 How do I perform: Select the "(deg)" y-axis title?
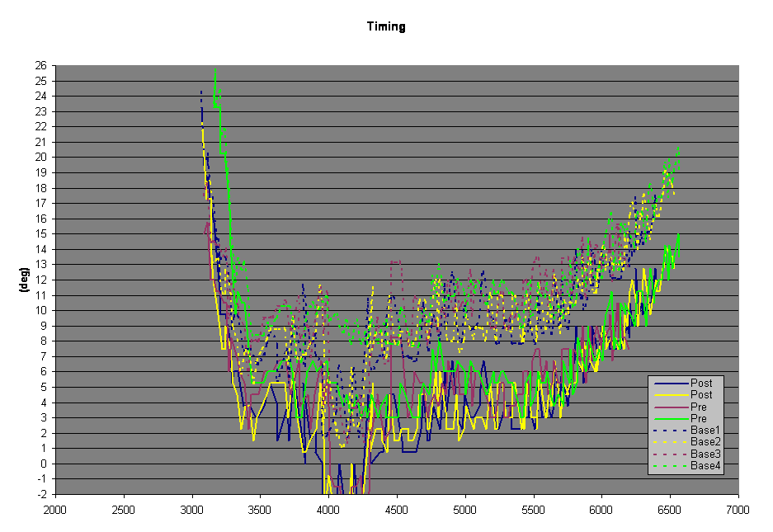(24, 280)
